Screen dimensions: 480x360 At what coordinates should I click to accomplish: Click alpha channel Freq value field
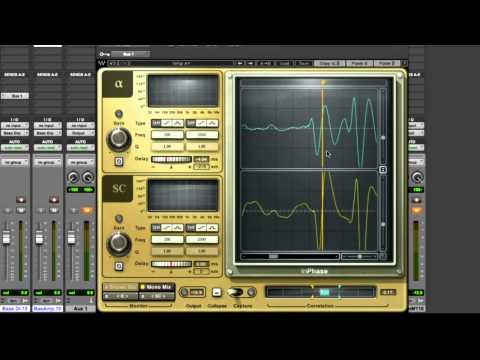click(x=167, y=135)
